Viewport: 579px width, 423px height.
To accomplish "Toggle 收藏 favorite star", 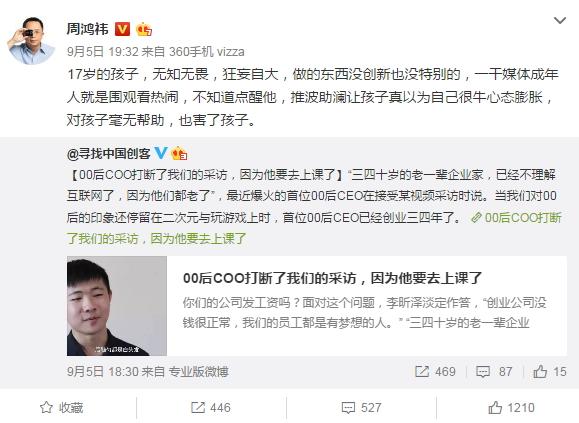I will [62, 407].
